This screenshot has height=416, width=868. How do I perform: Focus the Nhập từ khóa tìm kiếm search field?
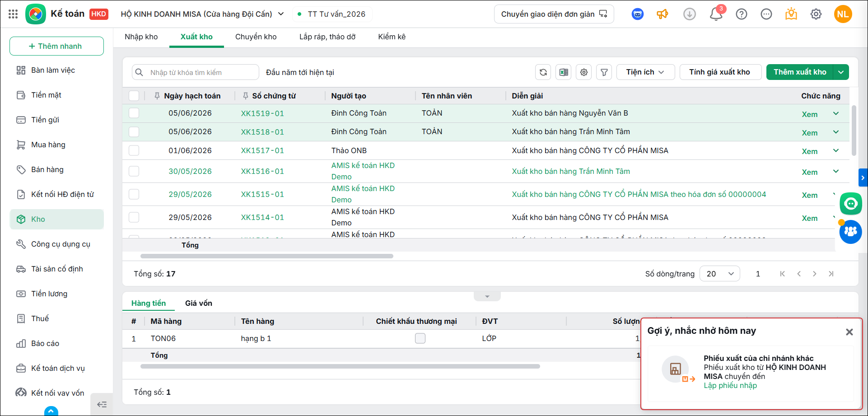point(196,72)
